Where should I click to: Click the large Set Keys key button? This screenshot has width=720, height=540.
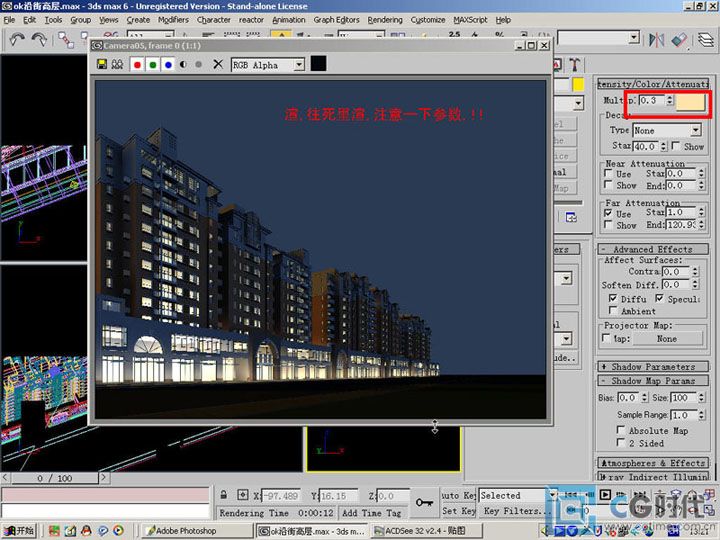424,502
